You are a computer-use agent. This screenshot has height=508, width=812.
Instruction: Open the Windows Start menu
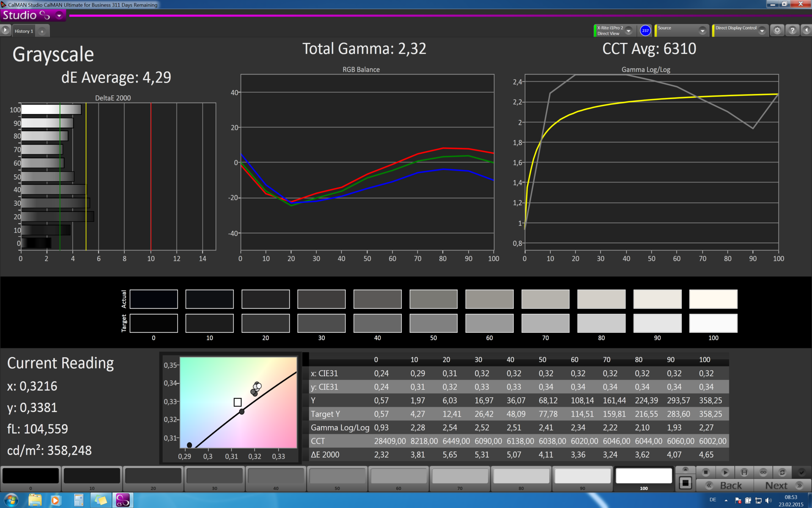point(11,500)
